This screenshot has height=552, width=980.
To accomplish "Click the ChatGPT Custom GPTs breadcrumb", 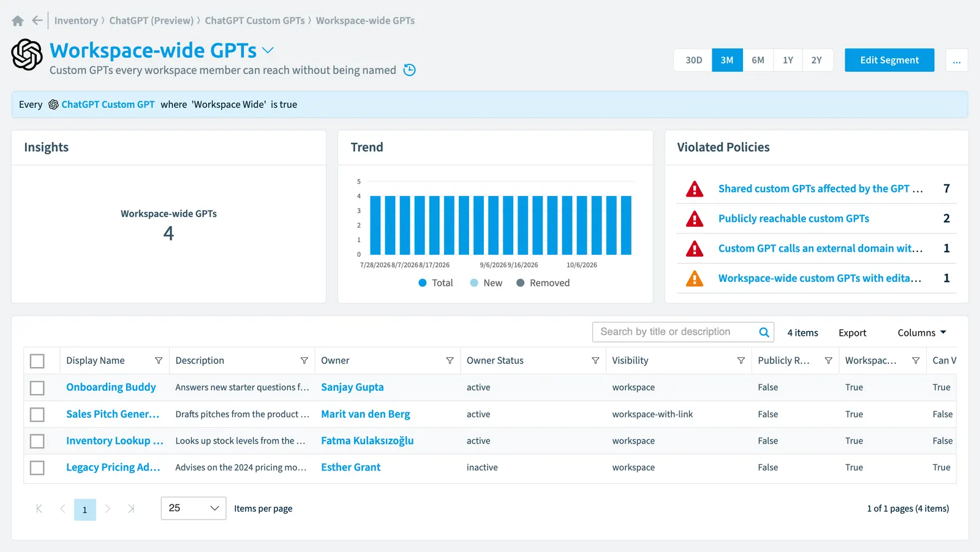I will pos(255,21).
